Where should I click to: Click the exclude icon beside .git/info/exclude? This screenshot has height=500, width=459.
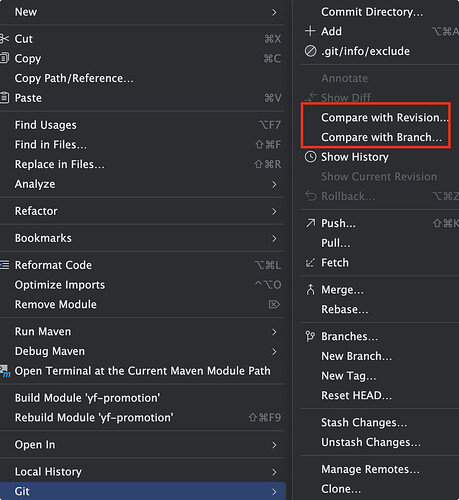310,51
